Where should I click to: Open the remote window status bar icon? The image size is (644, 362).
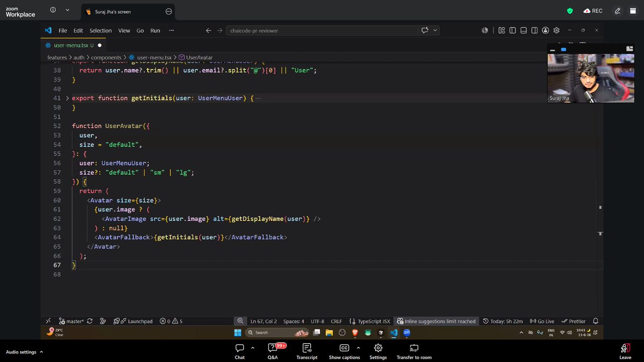coord(48,321)
